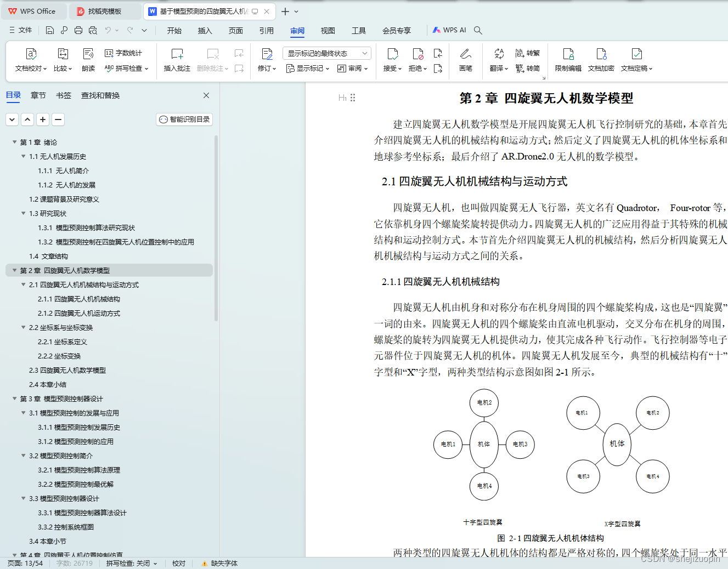728x569 pixels.
Task: Open 会员专享 ribbon tab
Action: tap(397, 31)
